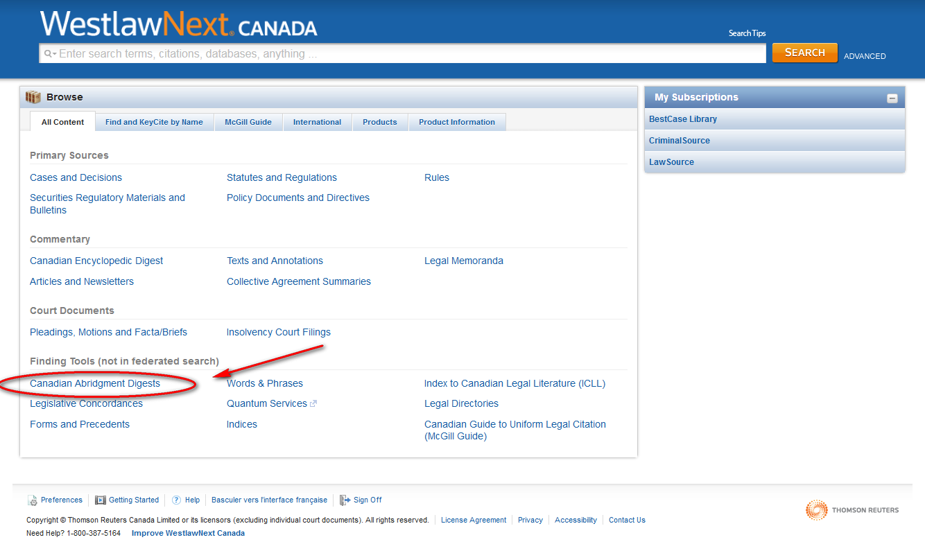
Task: Switch to the McGill Guide tab
Action: click(x=248, y=122)
